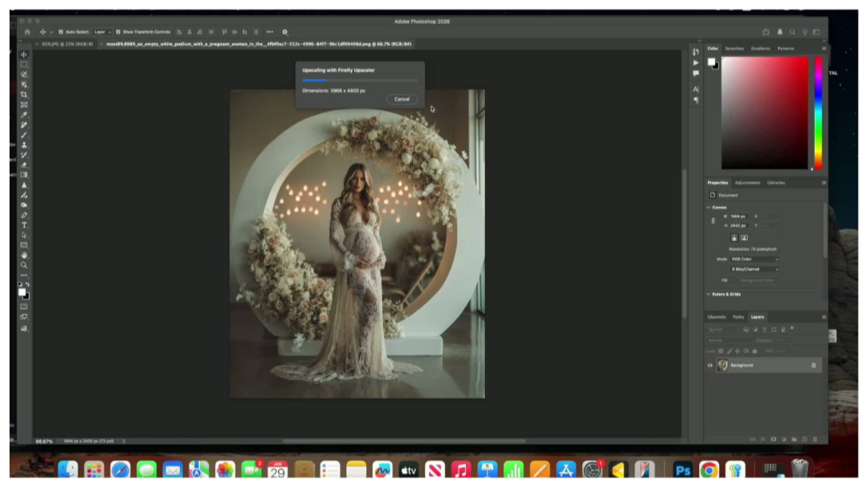The image size is (868, 488).
Task: Hide the Background layer with eye icon
Action: (710, 365)
